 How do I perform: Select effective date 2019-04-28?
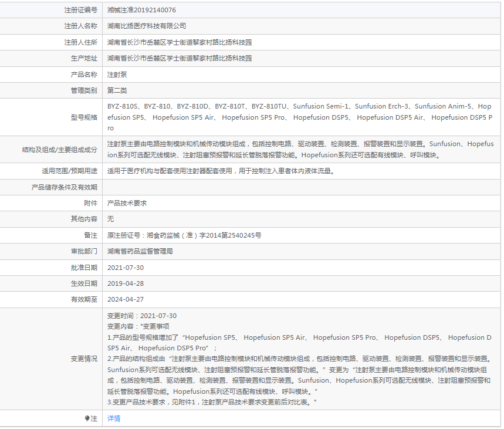(126, 283)
